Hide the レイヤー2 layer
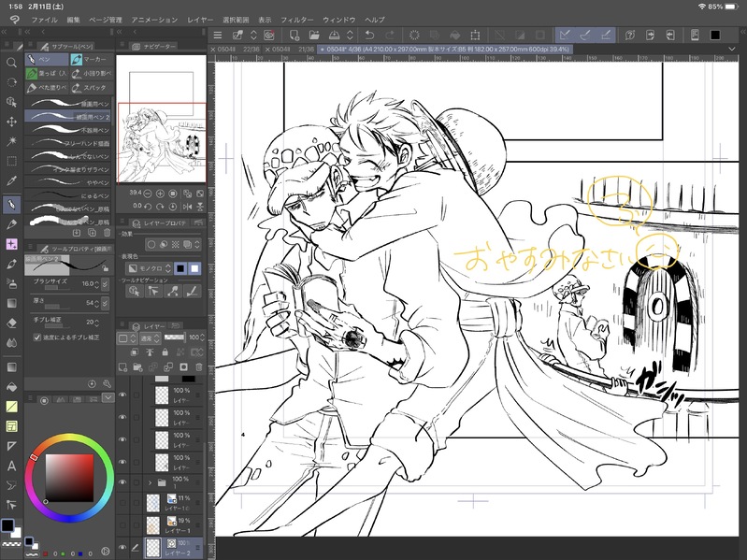The image size is (747, 560). [122, 548]
